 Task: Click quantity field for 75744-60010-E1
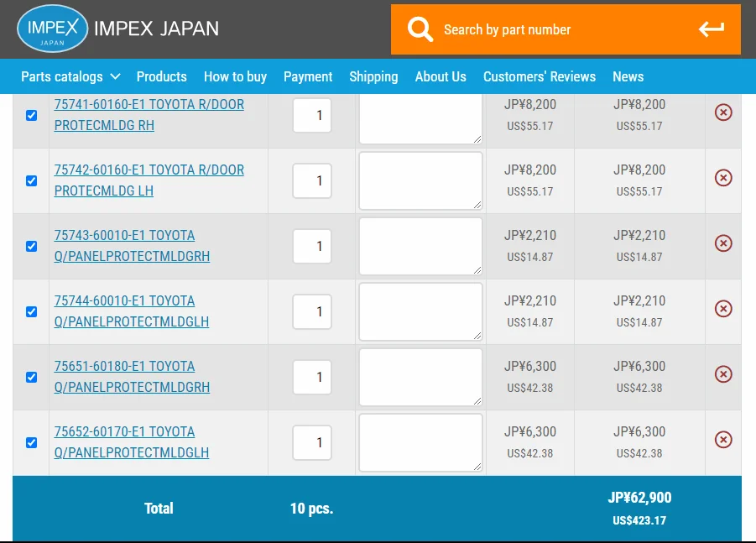pos(312,312)
